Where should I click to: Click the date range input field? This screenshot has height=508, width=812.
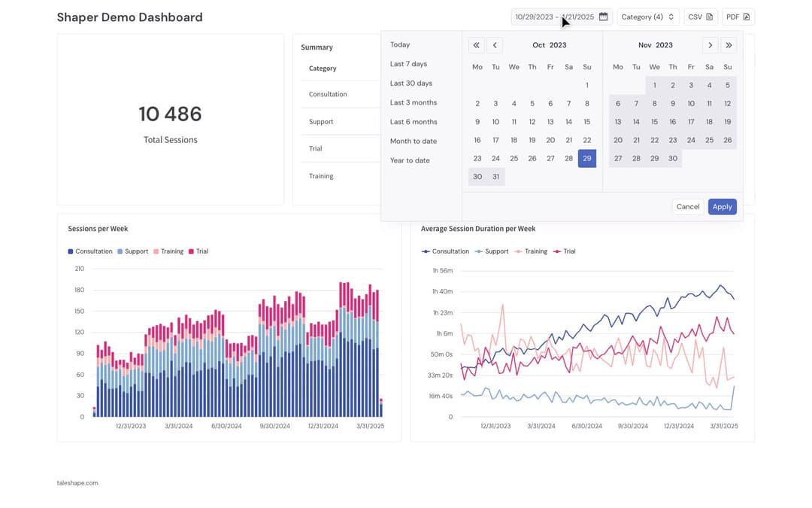[x=562, y=17]
